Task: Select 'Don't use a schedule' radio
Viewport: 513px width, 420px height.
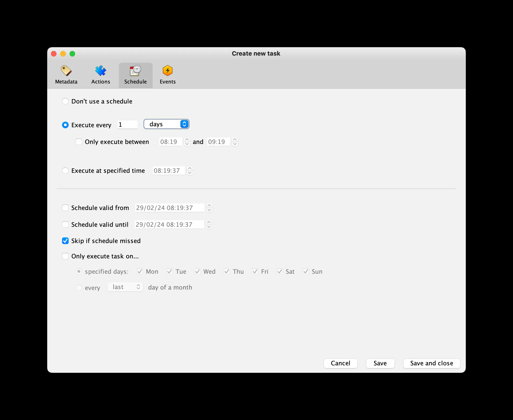Action: (x=65, y=101)
